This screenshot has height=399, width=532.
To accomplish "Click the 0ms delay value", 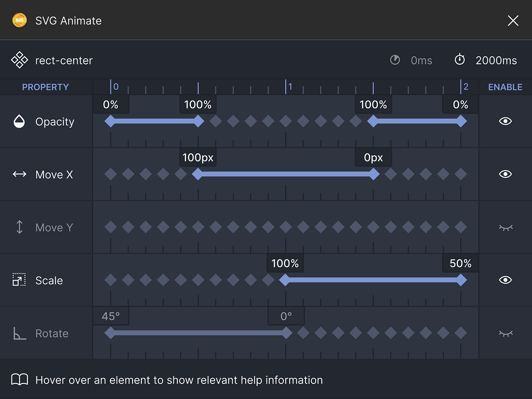I will (x=421, y=61).
